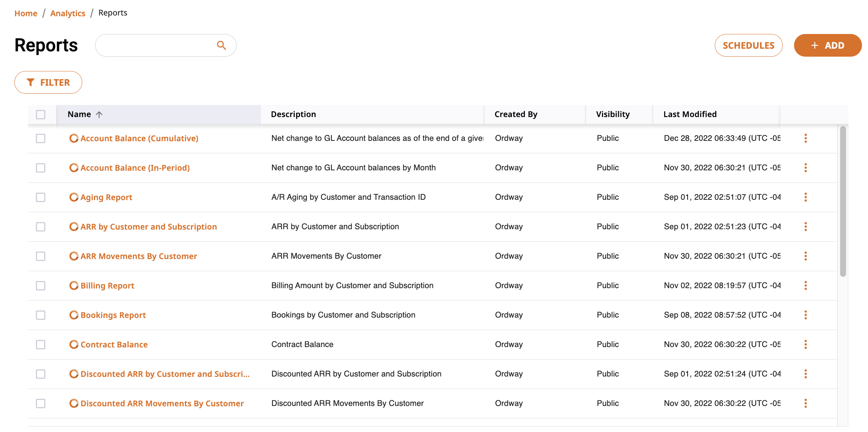Viewport: 868px width, 432px height.
Task: Open the ARR Movements By Customer report
Action: 139,256
